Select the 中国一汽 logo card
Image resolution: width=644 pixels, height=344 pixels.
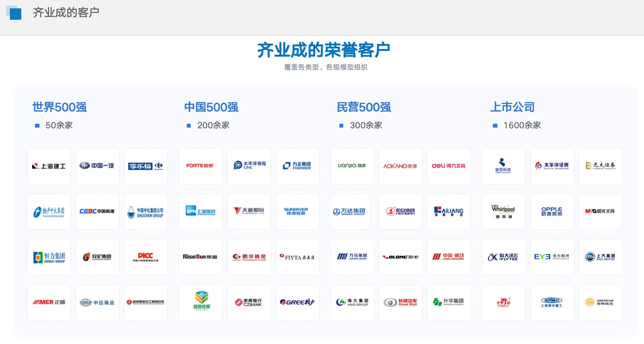[98, 166]
